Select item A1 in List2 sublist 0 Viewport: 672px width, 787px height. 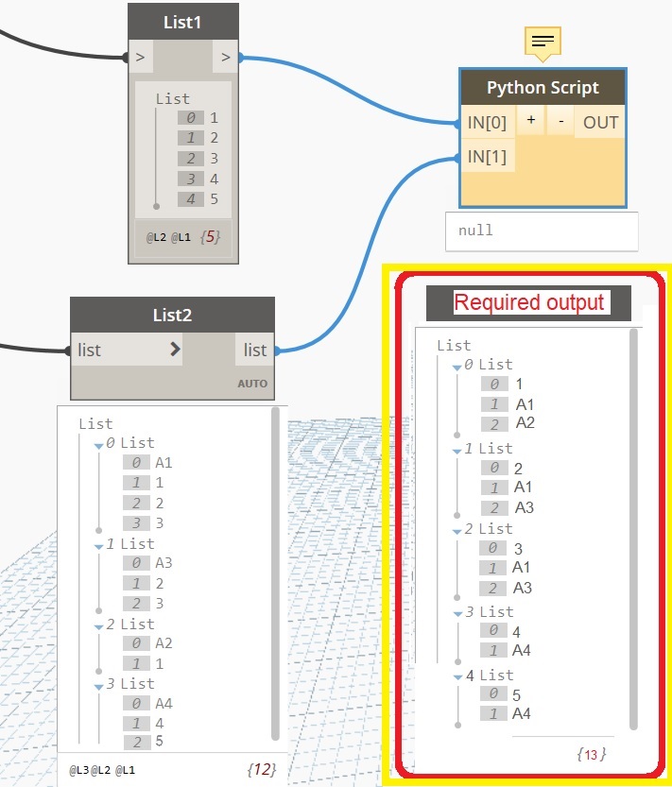(x=164, y=462)
